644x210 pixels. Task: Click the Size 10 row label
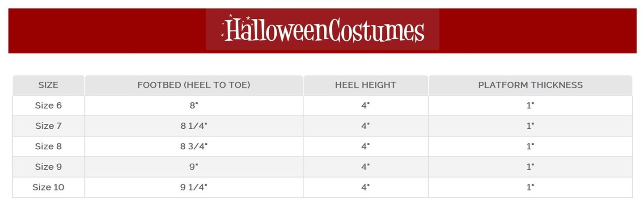tap(48, 187)
